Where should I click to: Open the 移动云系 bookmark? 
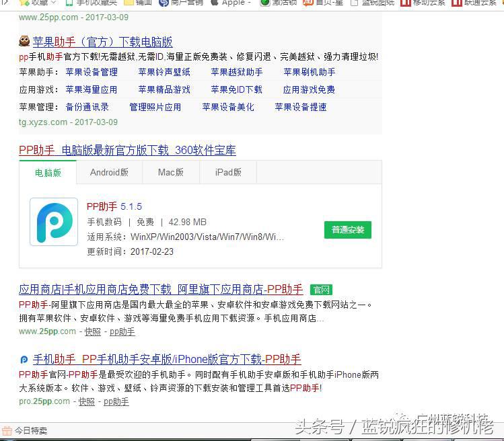click(x=423, y=3)
